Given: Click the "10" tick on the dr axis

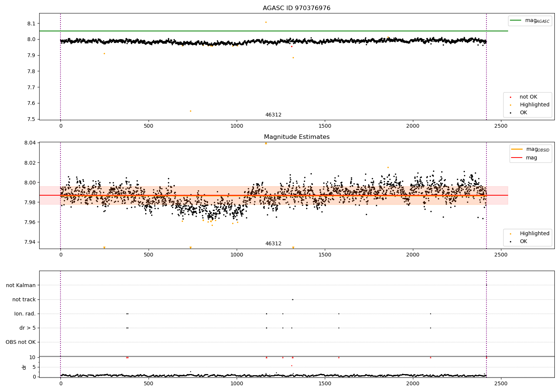Looking at the screenshot, I should tap(32, 358).
